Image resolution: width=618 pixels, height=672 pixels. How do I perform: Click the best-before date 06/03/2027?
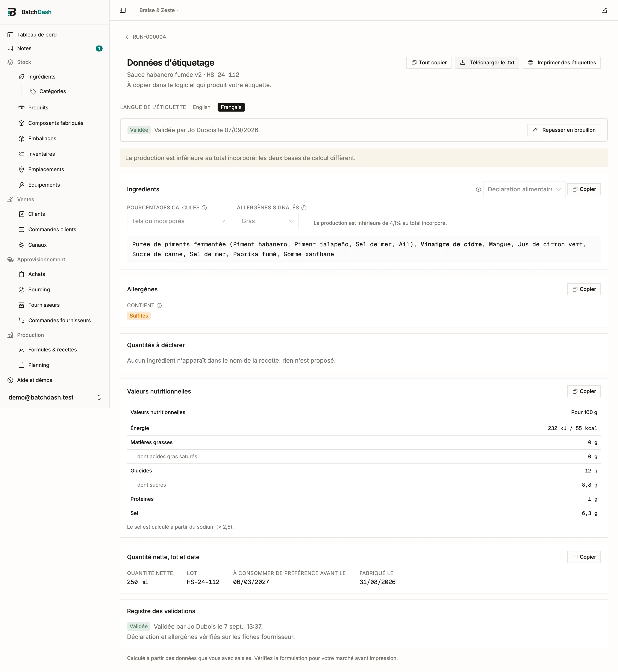pos(251,582)
